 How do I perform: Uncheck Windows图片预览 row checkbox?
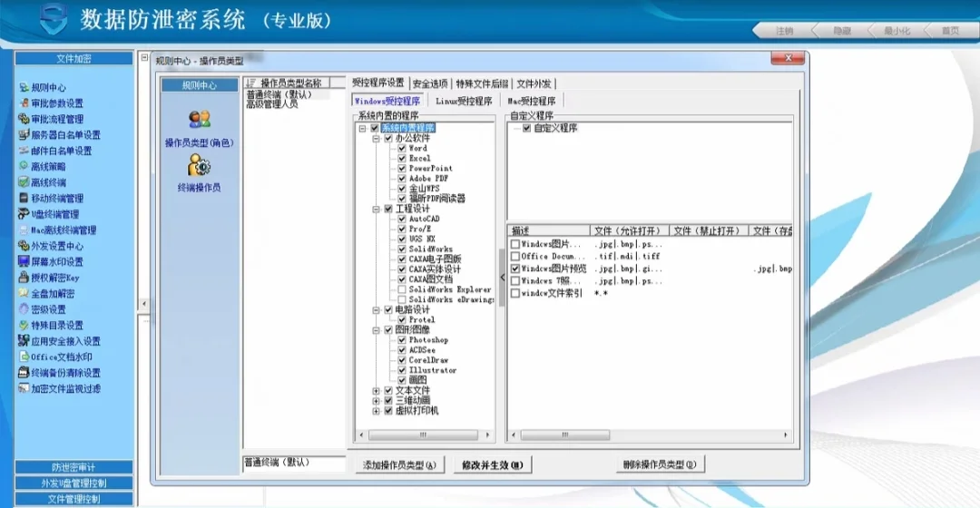coord(515,269)
